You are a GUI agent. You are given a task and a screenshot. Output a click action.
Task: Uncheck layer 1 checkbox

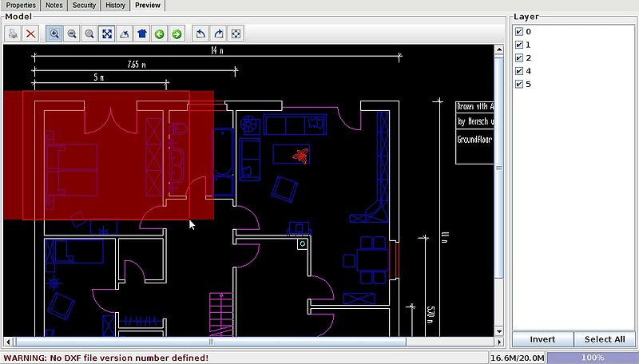coord(519,45)
